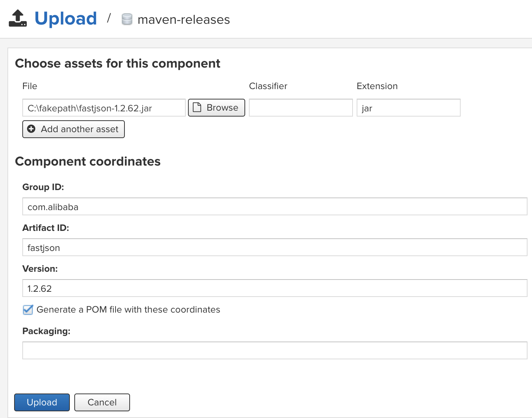Focus the Classifier input field

tap(301, 108)
